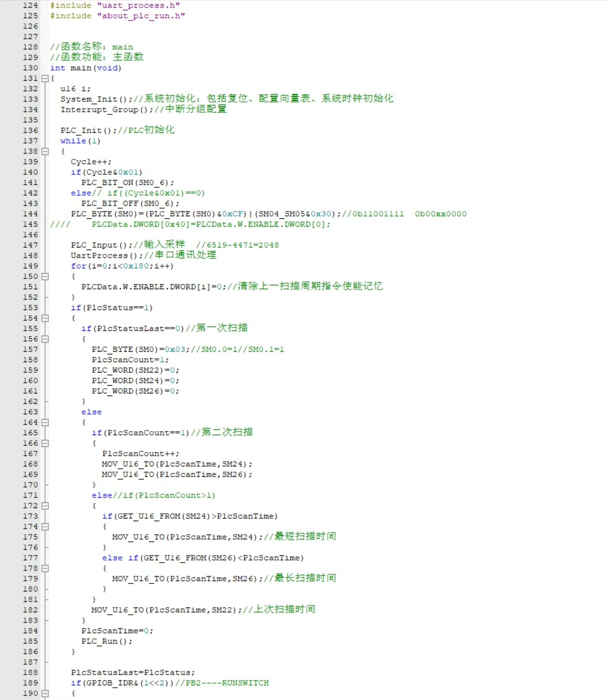This screenshot has width=608, height=700.
Task: Click line number 185 in the gutter
Action: pos(30,641)
